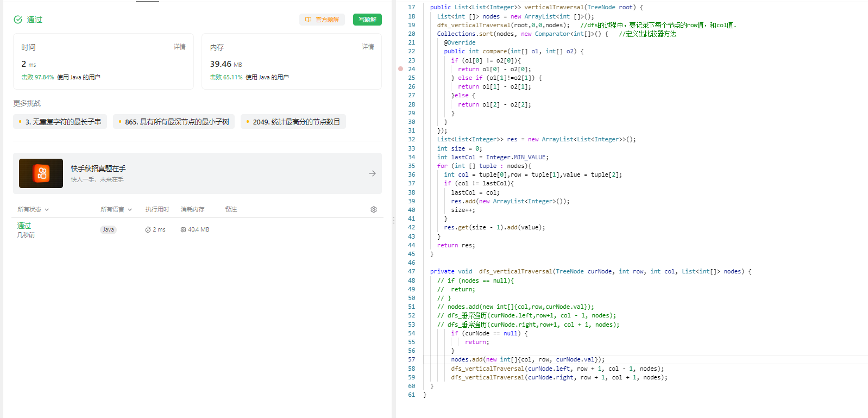This screenshot has width=868, height=418.
Task: Click line number 17 in the gutter
Action: pos(411,7)
